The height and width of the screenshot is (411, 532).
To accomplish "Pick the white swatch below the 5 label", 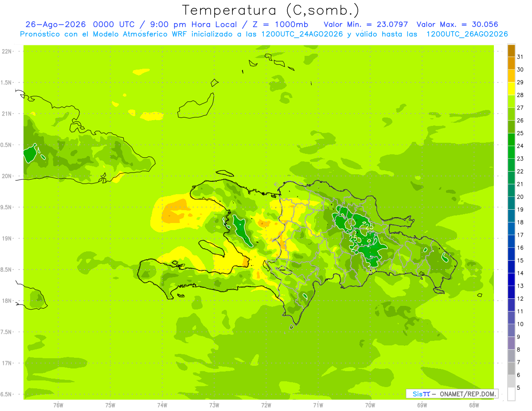I will point(511,394).
